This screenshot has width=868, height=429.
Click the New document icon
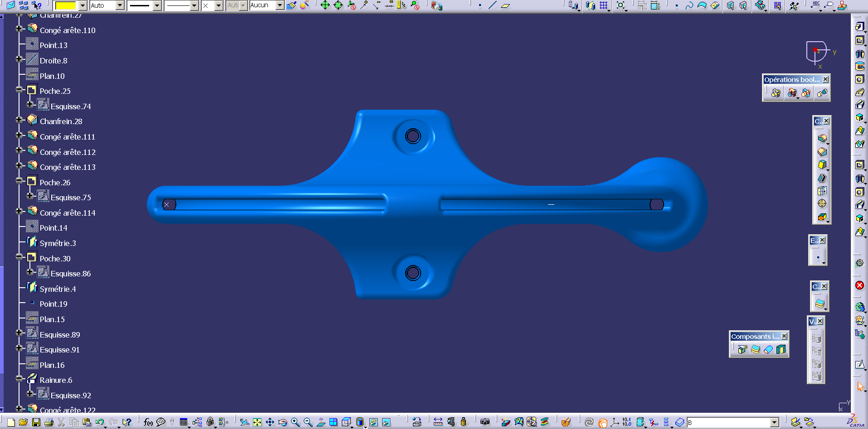(11, 422)
